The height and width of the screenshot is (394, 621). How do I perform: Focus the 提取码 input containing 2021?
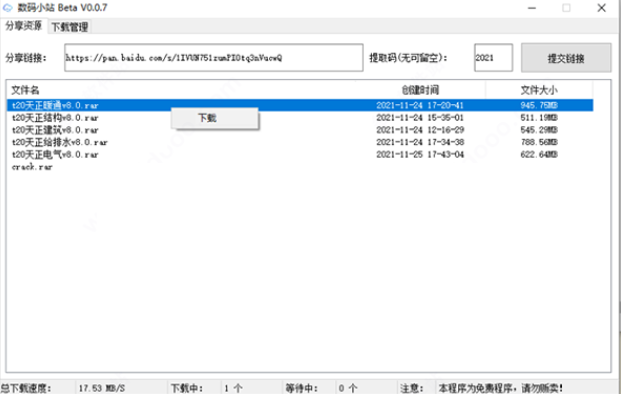(493, 58)
